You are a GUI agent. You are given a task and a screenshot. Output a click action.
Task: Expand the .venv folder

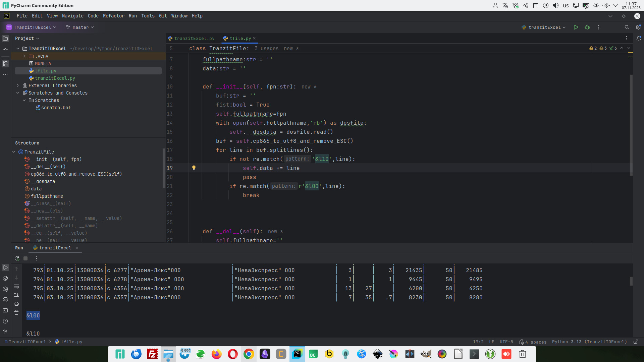point(24,56)
